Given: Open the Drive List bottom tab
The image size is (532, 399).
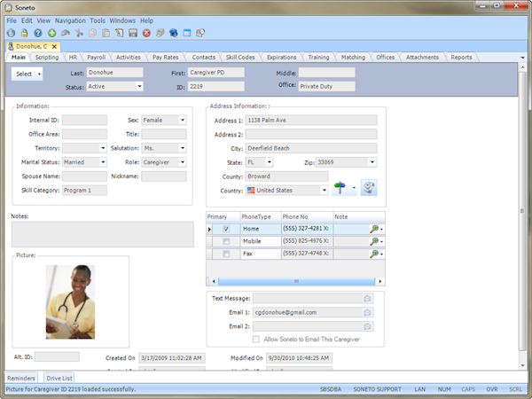Looking at the screenshot, I should coord(59,379).
